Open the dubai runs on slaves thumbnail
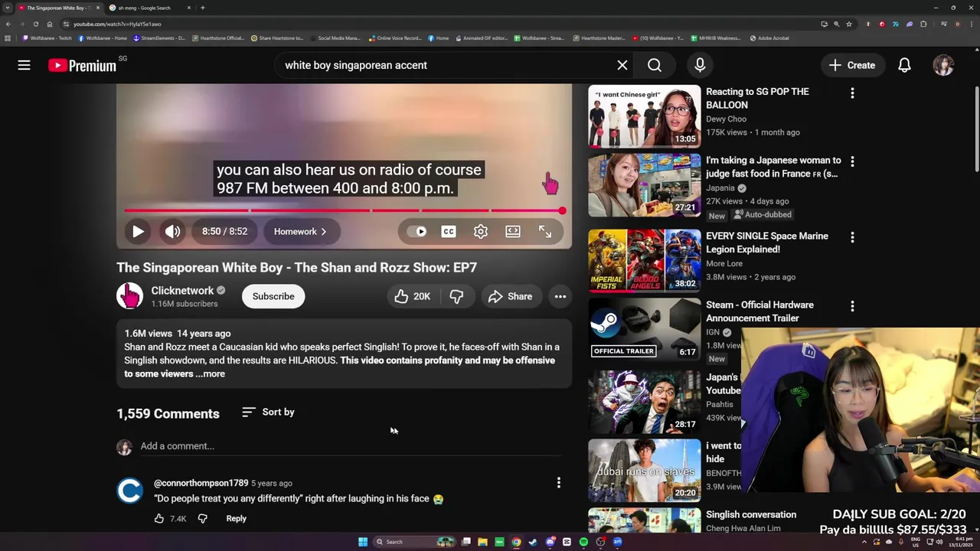980x551 pixels. click(644, 470)
